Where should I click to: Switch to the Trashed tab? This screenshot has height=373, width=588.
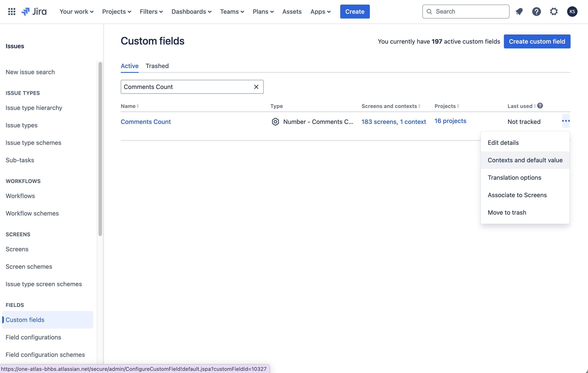coord(157,66)
